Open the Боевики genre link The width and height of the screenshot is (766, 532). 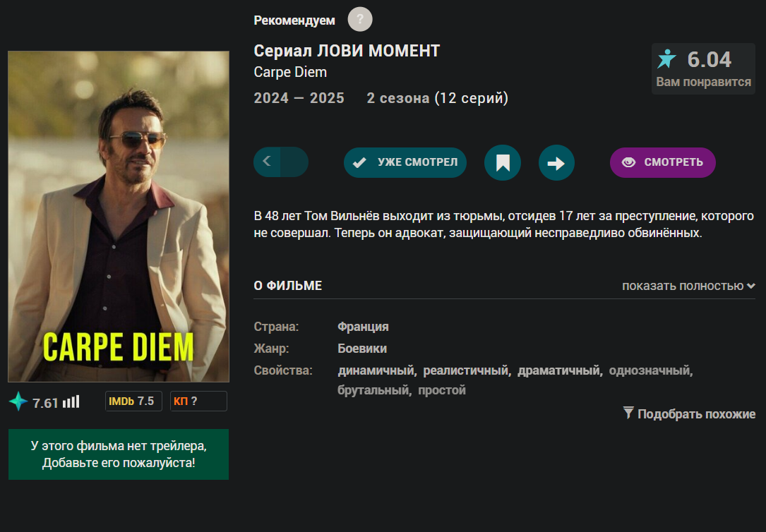click(362, 349)
